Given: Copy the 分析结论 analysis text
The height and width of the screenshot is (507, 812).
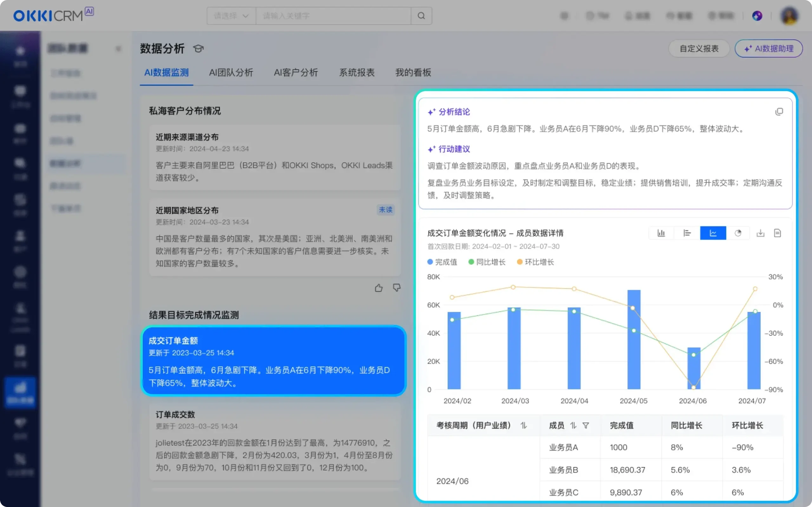Looking at the screenshot, I should (x=779, y=111).
